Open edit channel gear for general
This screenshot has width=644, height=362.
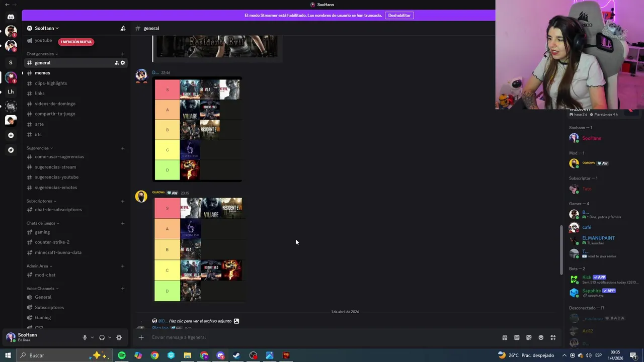(123, 63)
